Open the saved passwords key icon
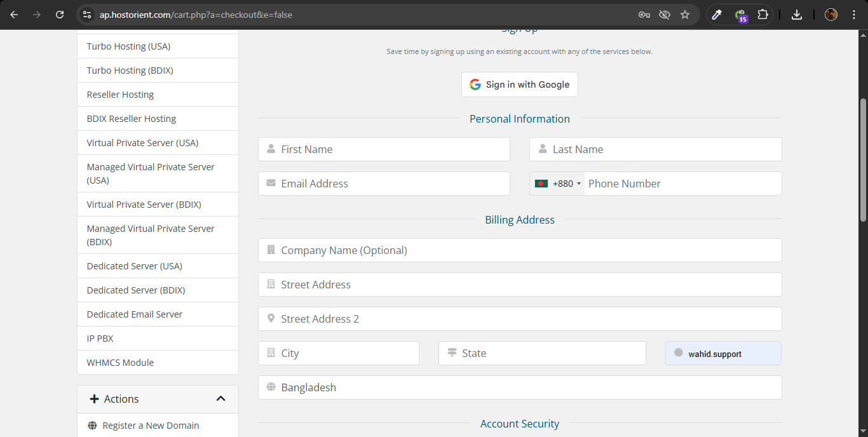Viewport: 868px width, 437px height. (x=644, y=15)
